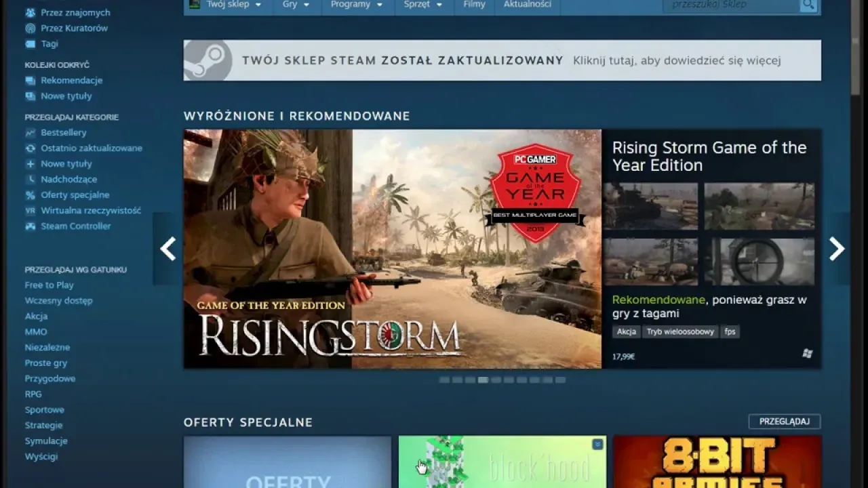The height and width of the screenshot is (488, 868).
Task: Open the Rekomendacje discovery queue
Action: pos(71,81)
